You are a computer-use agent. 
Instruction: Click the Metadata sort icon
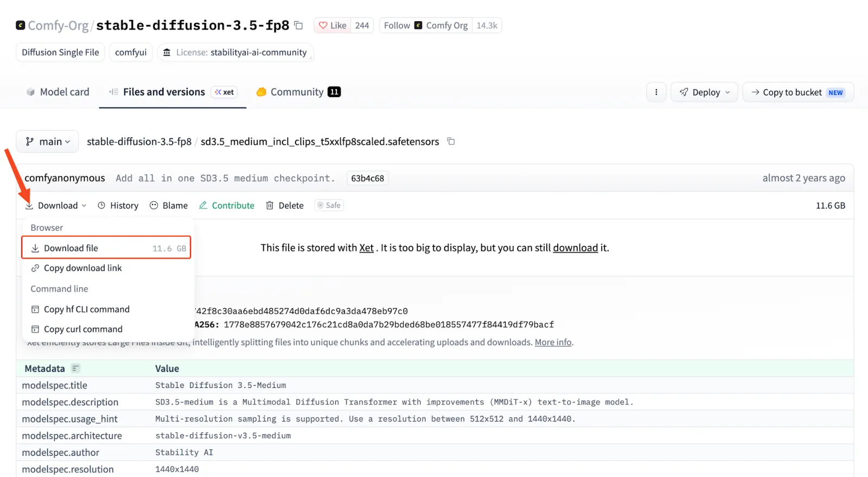pyautogui.click(x=75, y=368)
